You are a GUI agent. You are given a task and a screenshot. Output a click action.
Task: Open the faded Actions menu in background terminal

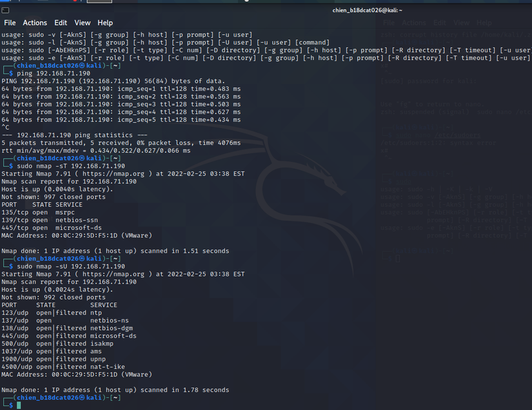coord(414,23)
